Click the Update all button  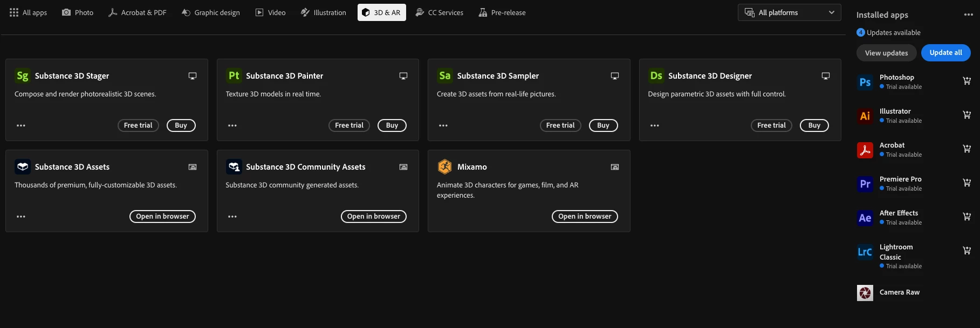(946, 53)
